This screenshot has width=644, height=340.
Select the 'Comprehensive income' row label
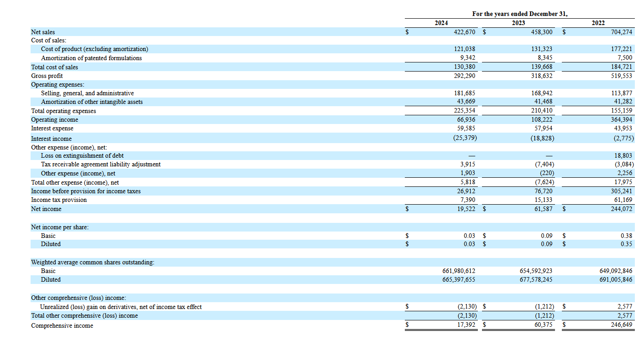[62, 325]
